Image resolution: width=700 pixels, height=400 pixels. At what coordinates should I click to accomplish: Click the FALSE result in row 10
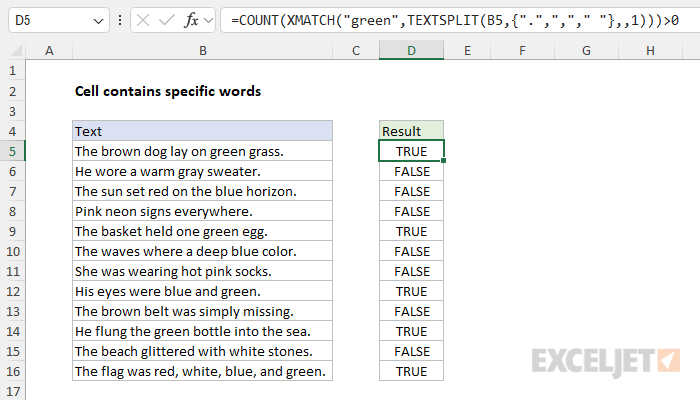pyautogui.click(x=411, y=251)
